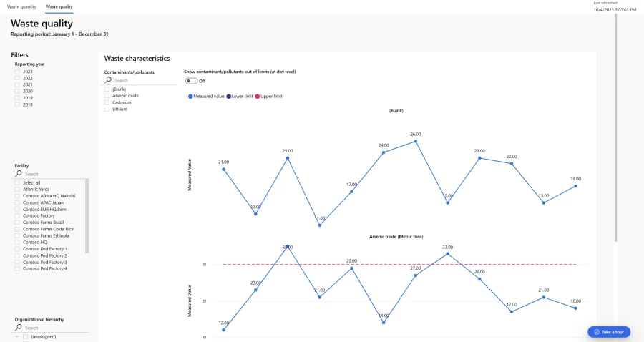The height and width of the screenshot is (342, 644).
Task: Enable the Contoso HQ facility checkbox
Action: [17, 242]
